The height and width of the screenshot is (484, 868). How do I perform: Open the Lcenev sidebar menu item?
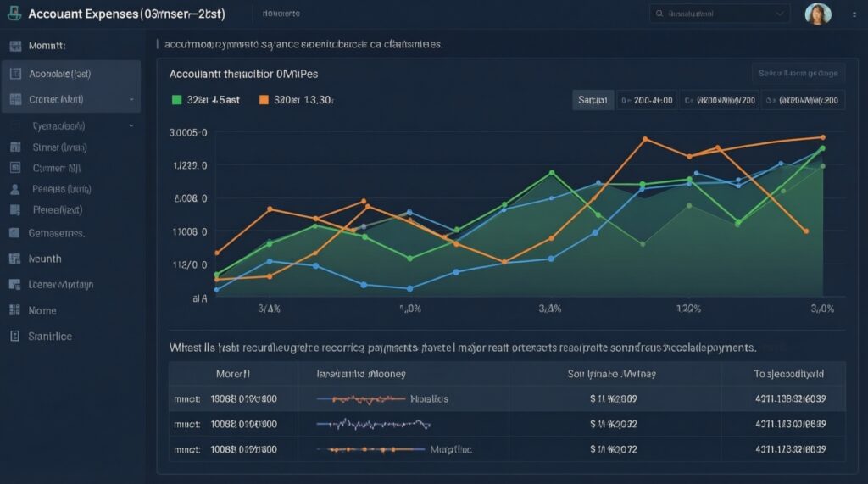60,284
